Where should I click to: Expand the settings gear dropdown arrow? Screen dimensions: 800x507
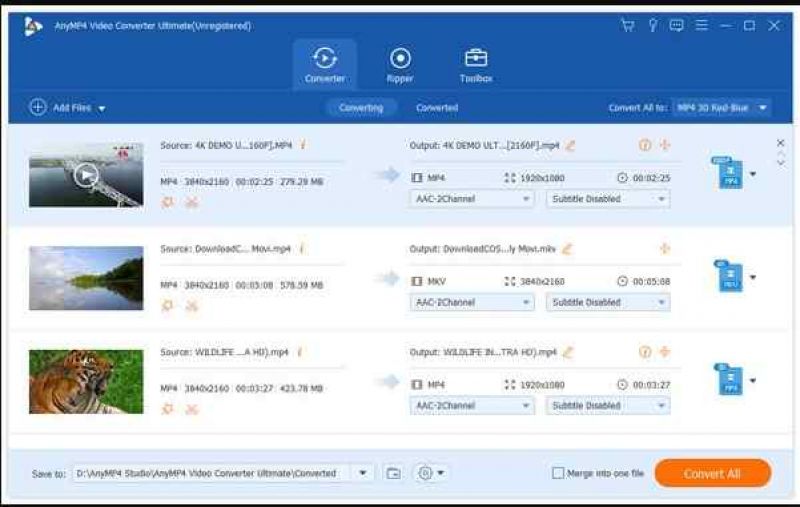[x=441, y=473]
